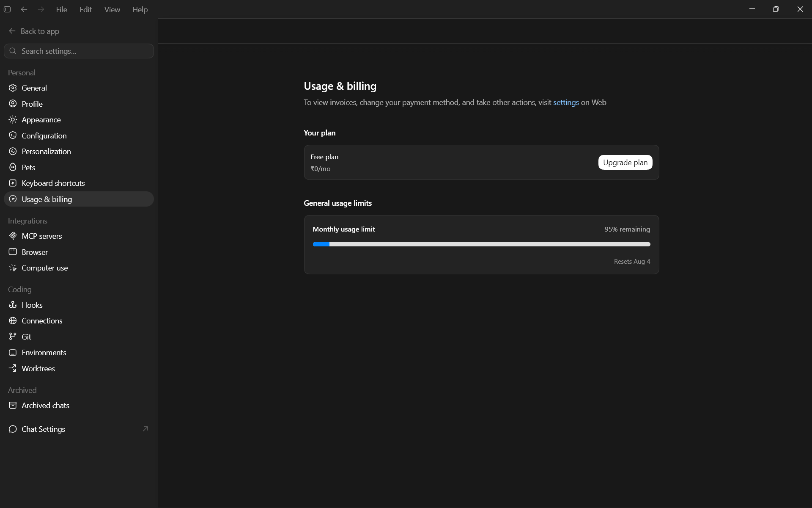Screen dimensions: 812x508
Task: Click the Hooks anchor icon
Action: coord(13,305)
